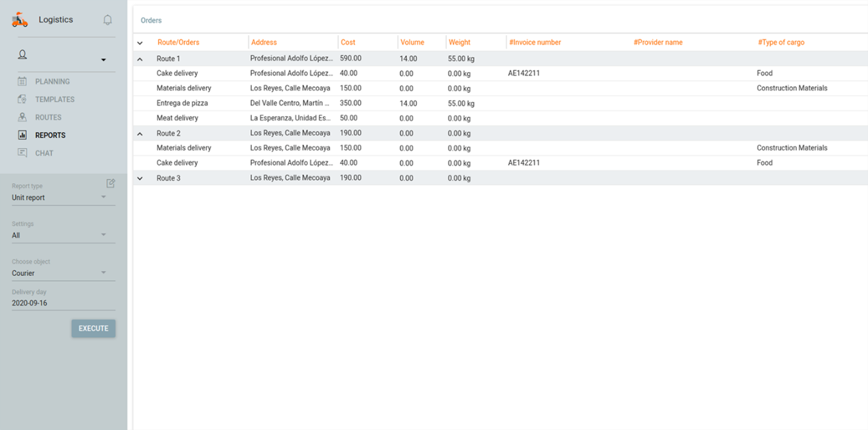Open the user account dropdown arrow
This screenshot has height=430, width=868.
pyautogui.click(x=103, y=60)
